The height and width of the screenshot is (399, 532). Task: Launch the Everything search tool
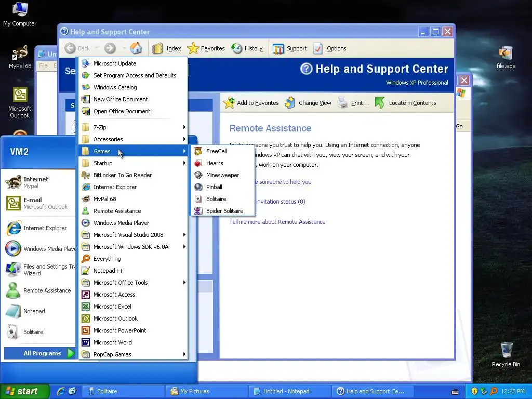click(134, 259)
